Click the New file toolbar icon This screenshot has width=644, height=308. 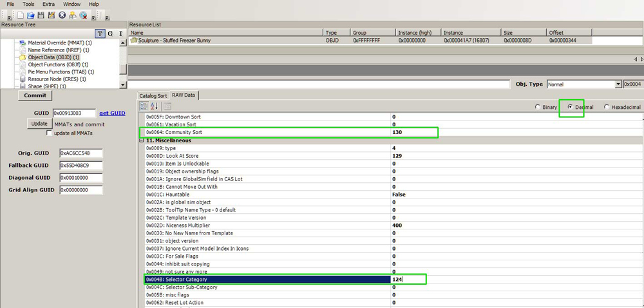pos(21,15)
